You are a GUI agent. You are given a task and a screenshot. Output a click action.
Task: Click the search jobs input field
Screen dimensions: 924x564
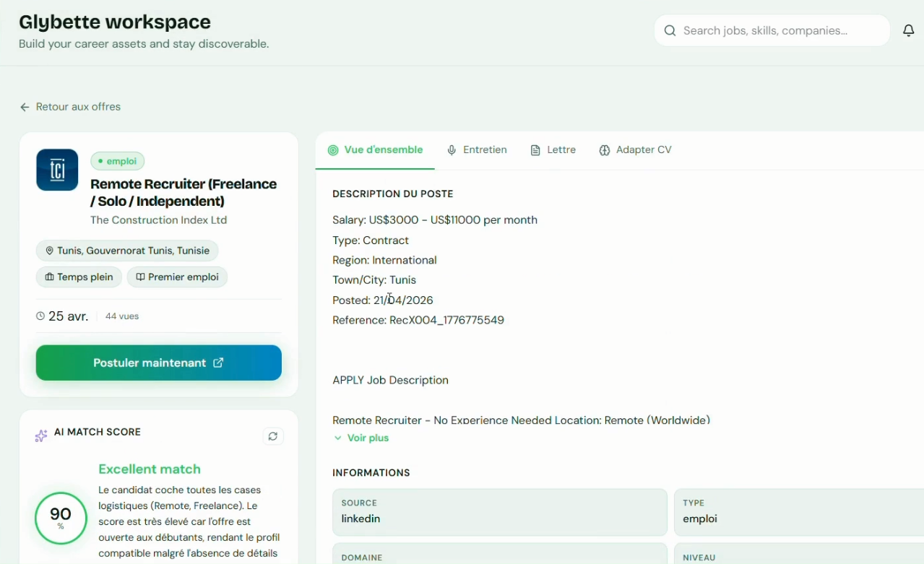point(772,30)
